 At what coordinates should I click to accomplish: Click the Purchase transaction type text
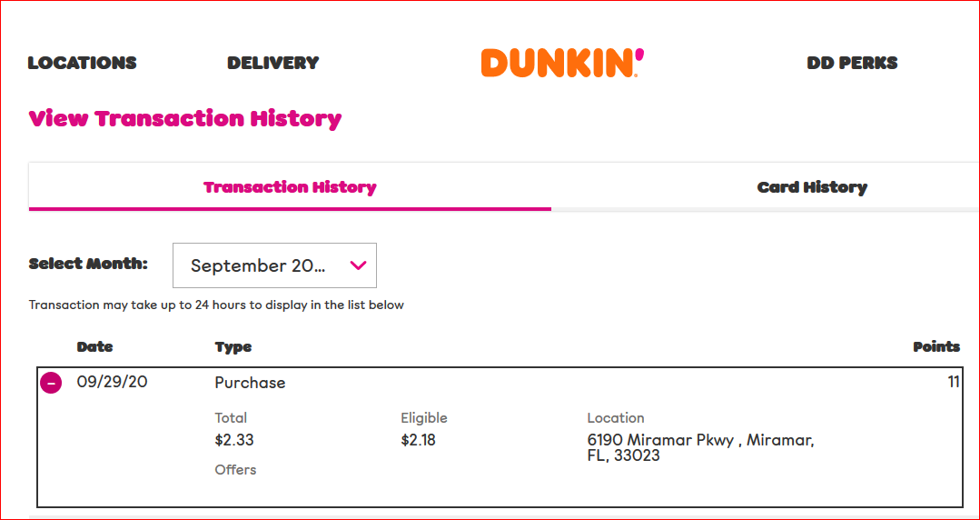coord(250,383)
